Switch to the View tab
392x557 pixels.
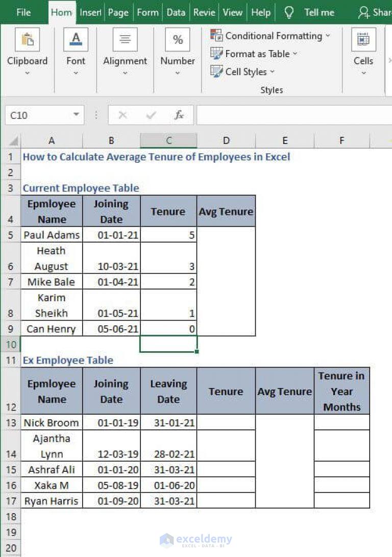(x=233, y=12)
